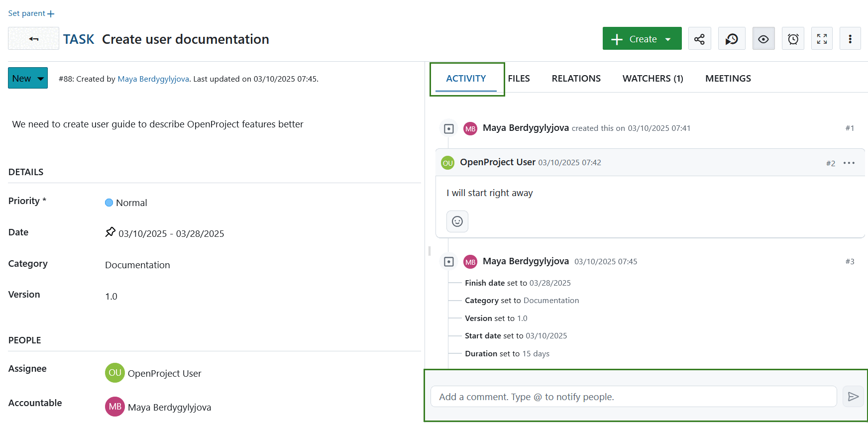Viewport: 868px width, 423px height.
Task: Toggle the watch eye button
Action: pos(763,39)
